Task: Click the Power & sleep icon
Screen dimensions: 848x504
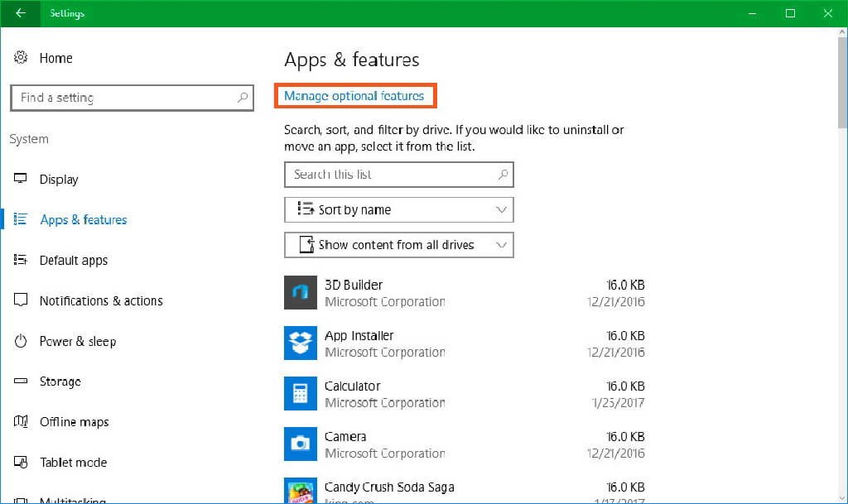Action: click(22, 341)
